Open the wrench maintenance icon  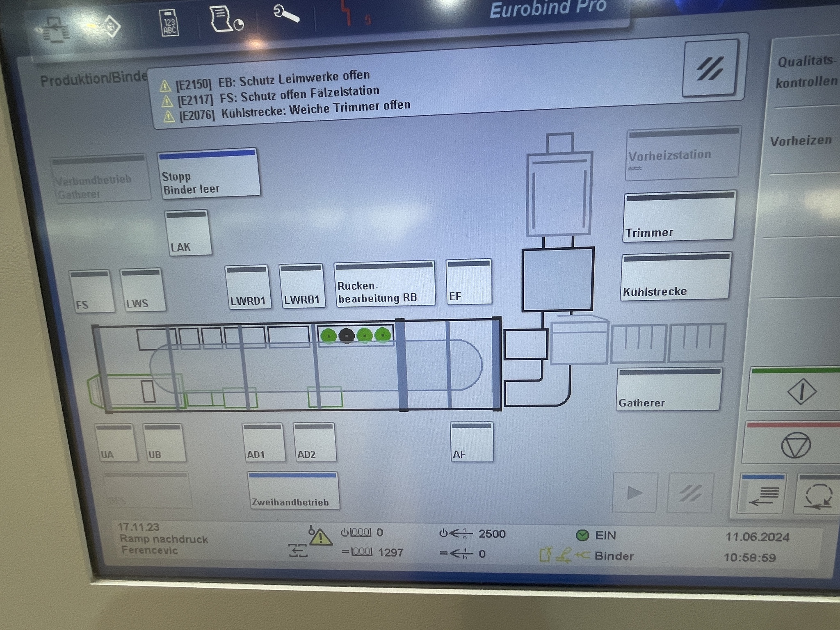click(286, 14)
